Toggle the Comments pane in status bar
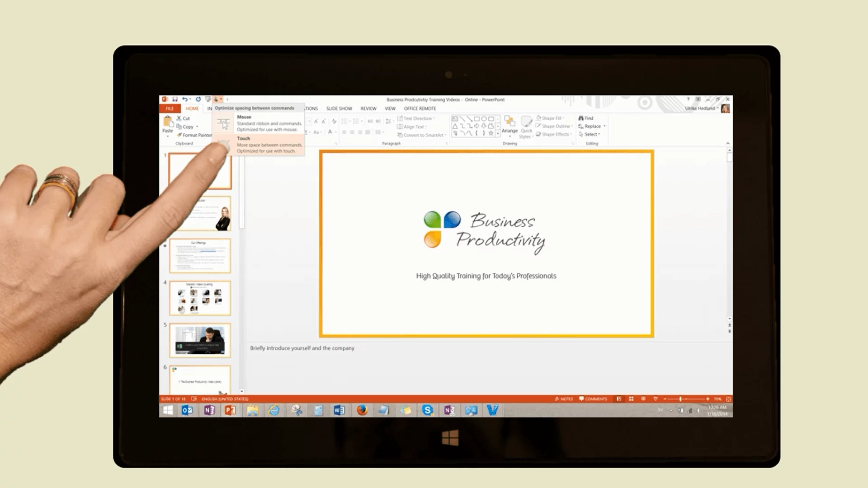The width and height of the screenshot is (868, 488). [593, 399]
